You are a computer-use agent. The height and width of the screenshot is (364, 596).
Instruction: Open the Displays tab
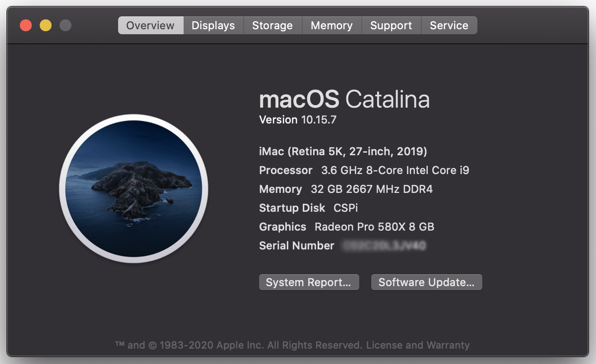(x=213, y=25)
